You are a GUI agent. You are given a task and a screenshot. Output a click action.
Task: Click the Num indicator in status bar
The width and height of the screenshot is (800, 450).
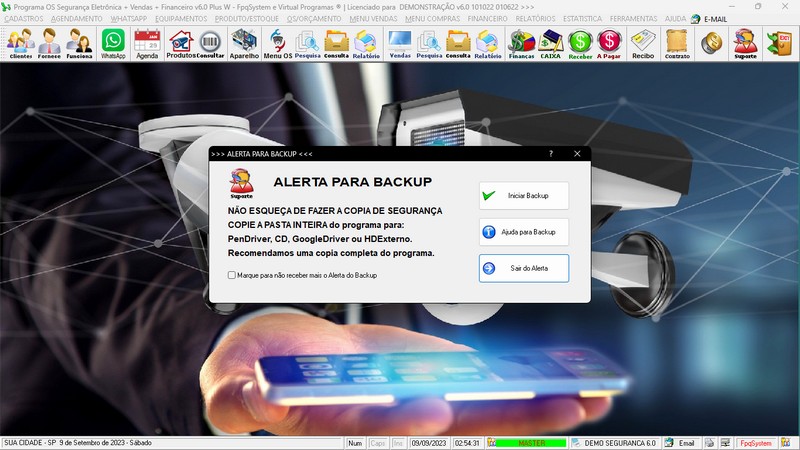[x=355, y=443]
